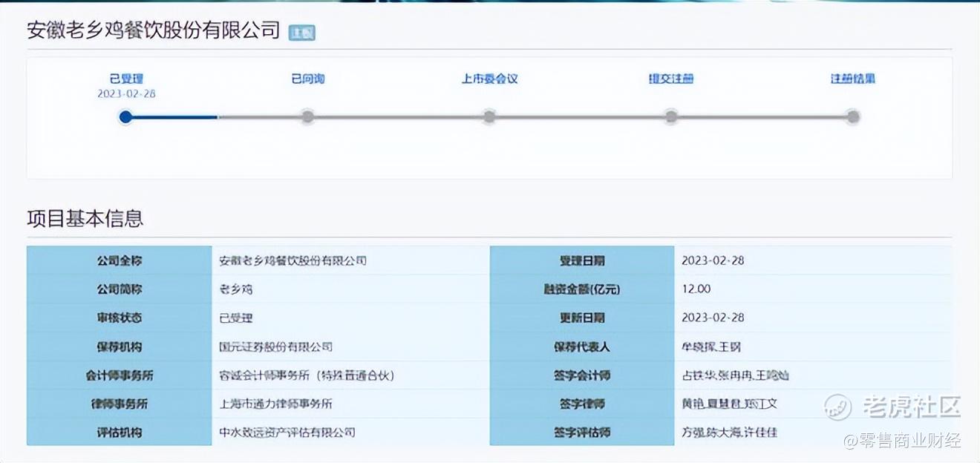
Task: Click the 公司简称 value 老乡鸡
Action: click(x=236, y=289)
